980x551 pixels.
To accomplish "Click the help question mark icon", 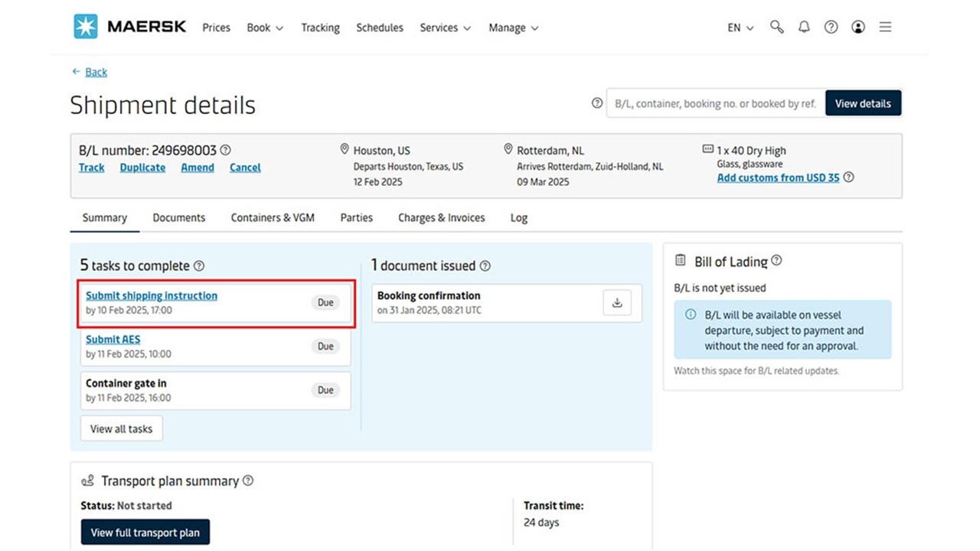I will pyautogui.click(x=831, y=27).
